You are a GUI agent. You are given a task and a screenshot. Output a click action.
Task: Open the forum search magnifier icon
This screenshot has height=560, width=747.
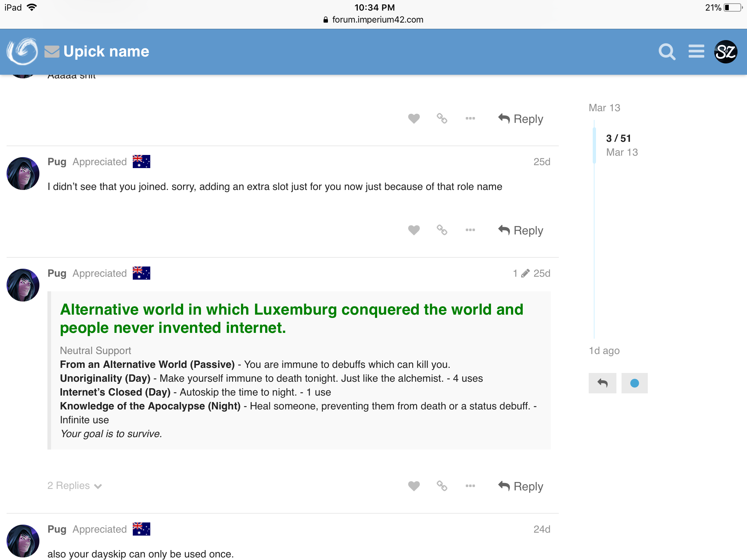click(x=667, y=52)
